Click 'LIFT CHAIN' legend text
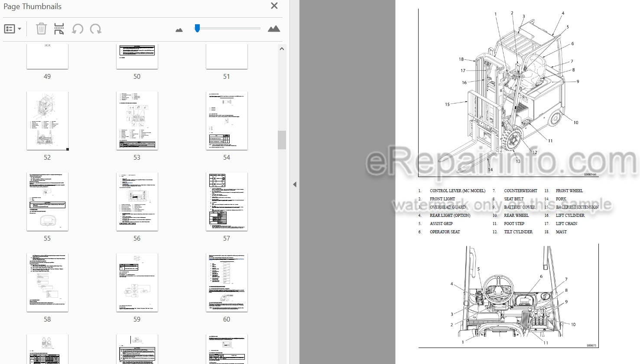Screen dimensions: 640x364 pyautogui.click(x=566, y=224)
